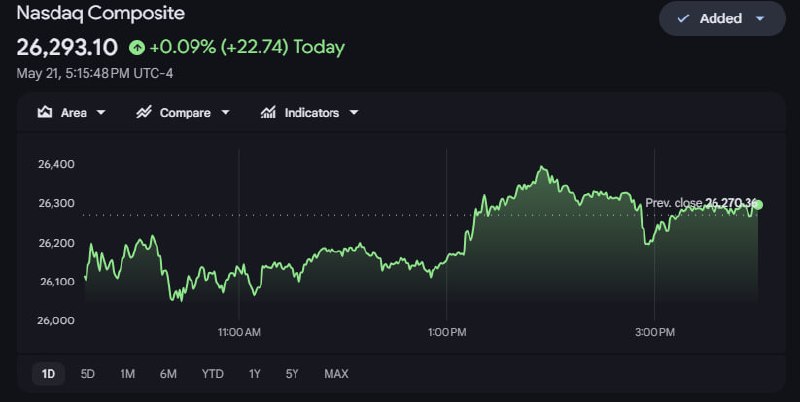Open the Added watchlist dropdown arrow
This screenshot has height=402, width=800.
tap(760, 18)
